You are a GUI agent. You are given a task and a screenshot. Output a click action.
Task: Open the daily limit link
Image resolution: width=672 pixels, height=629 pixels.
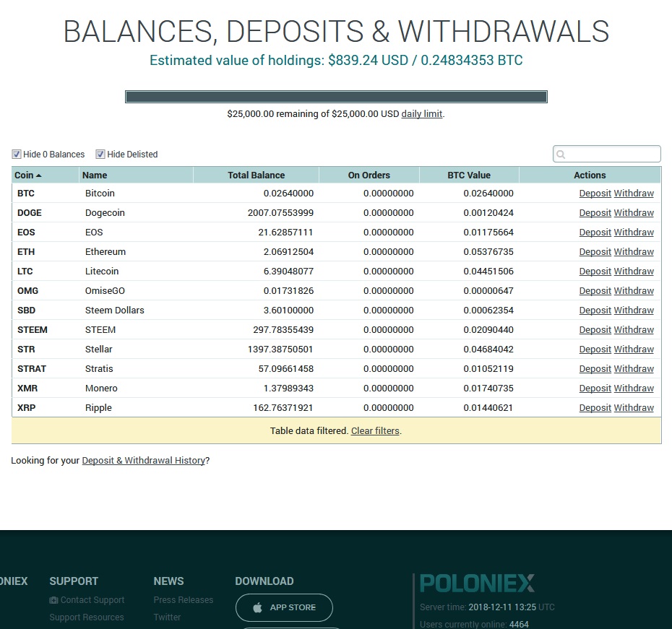pos(422,114)
